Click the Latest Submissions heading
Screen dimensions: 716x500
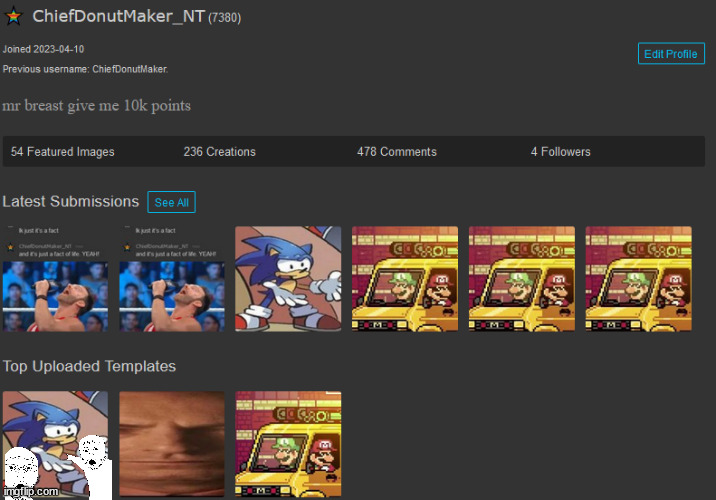pyautogui.click(x=71, y=201)
